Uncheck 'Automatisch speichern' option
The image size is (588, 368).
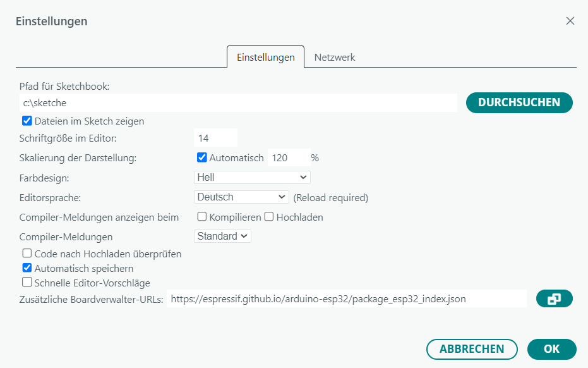(x=27, y=268)
